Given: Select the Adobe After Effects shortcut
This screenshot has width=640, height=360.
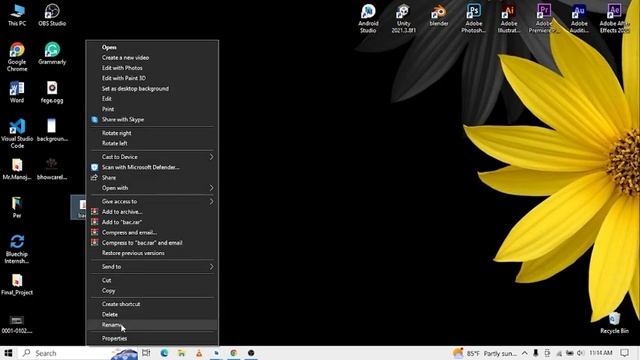Looking at the screenshot, I should 614,18.
